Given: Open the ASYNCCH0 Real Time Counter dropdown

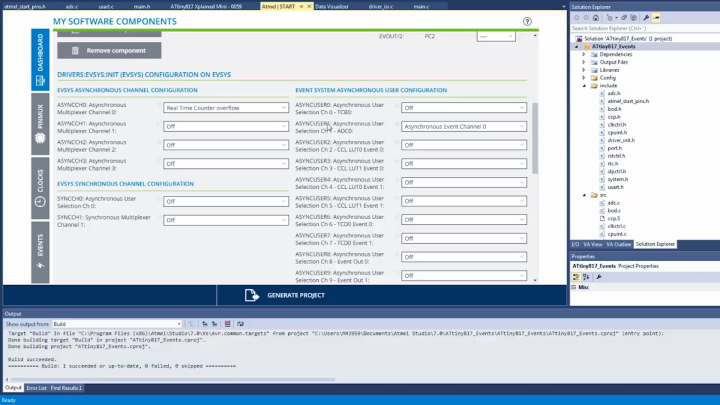Looking at the screenshot, I should 226,108.
